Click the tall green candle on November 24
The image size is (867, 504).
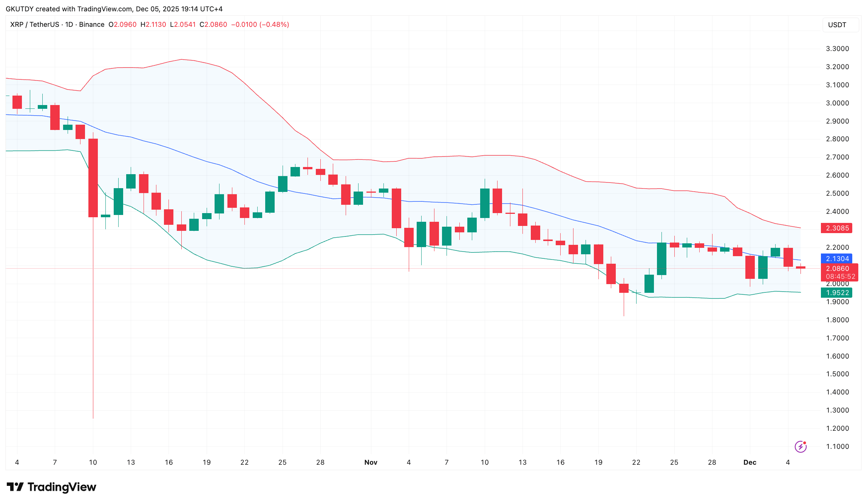click(661, 258)
